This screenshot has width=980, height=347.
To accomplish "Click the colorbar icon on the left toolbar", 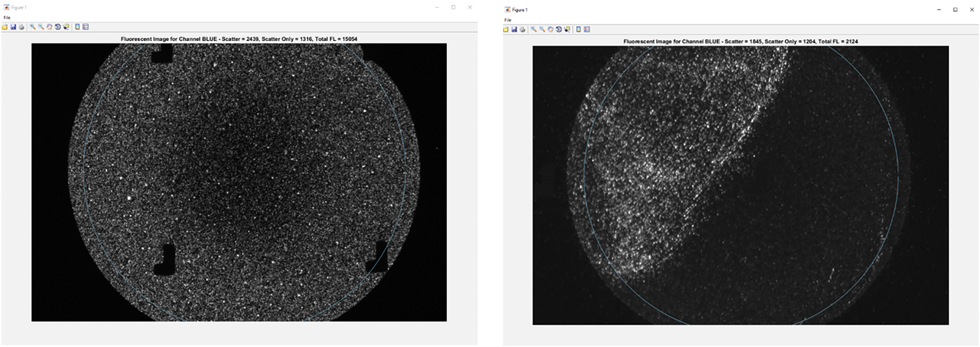I will click(78, 26).
